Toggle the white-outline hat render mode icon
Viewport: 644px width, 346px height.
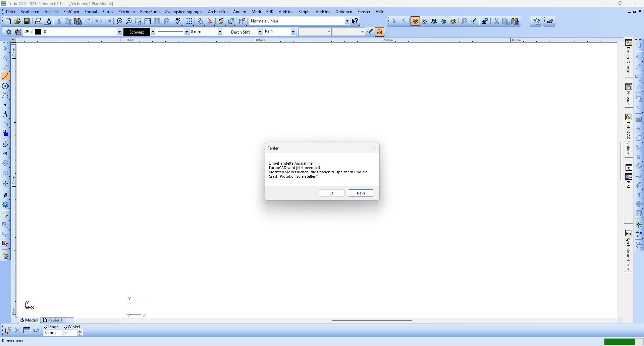tap(425, 21)
